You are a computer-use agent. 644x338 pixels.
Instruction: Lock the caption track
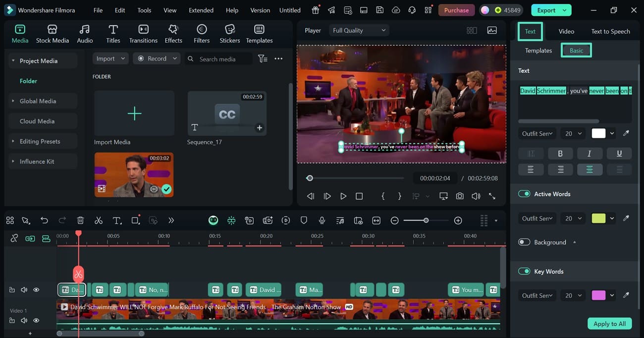(x=12, y=290)
